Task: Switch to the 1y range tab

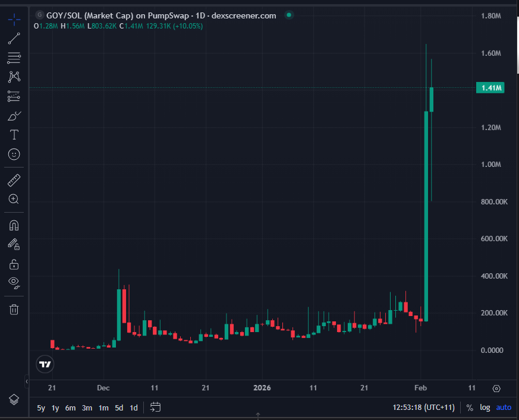Action: [x=55, y=408]
